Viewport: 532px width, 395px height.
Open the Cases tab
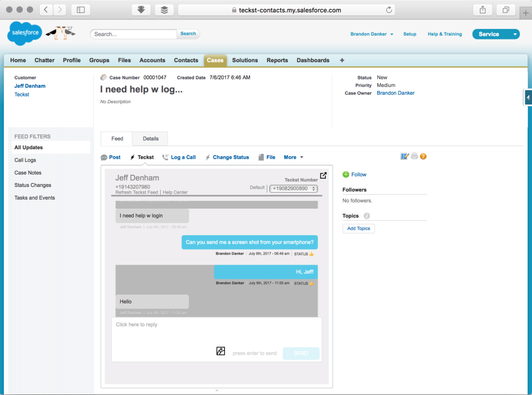pos(215,60)
